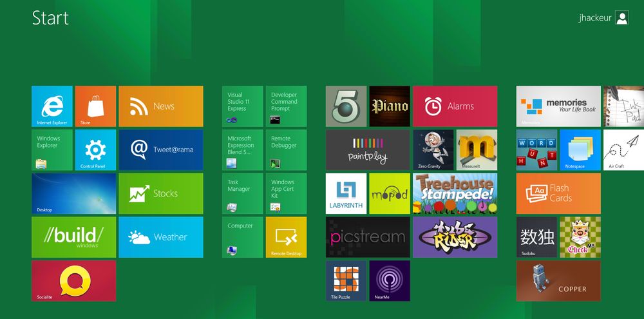Click the Start heading text

click(x=50, y=18)
